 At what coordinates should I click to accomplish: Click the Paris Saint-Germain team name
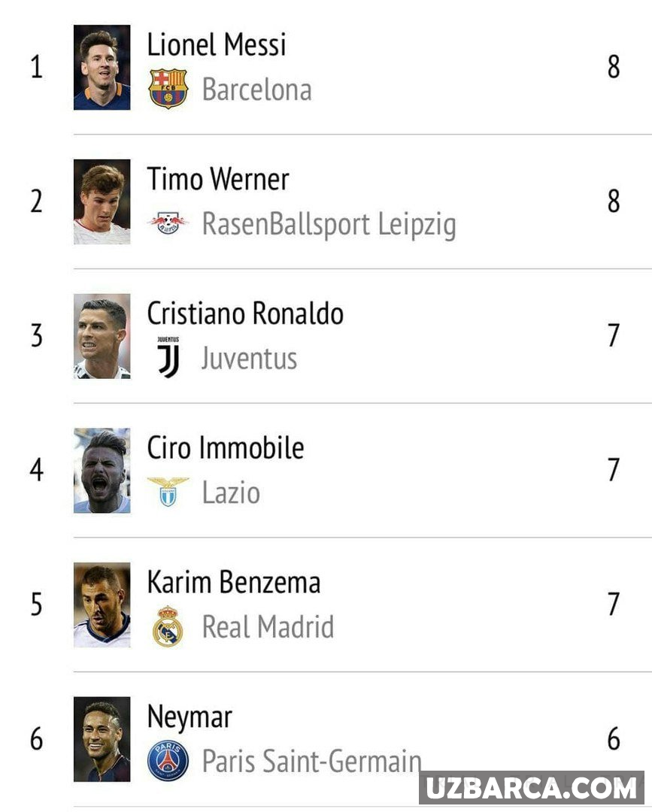point(311,761)
